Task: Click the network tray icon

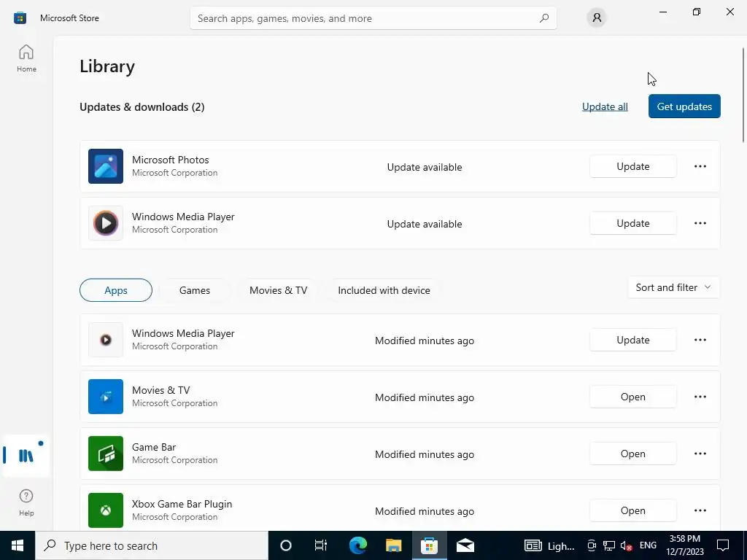Action: point(609,545)
